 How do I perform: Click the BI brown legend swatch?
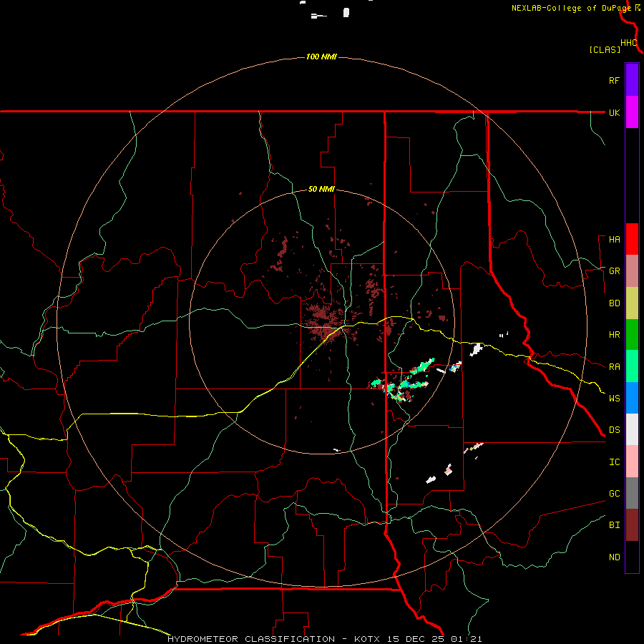point(632,525)
